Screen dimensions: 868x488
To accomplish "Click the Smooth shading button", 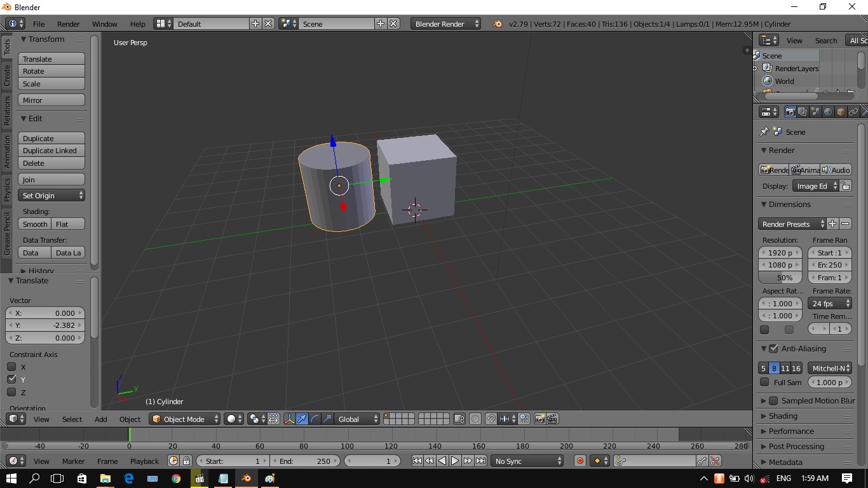I will click(34, 224).
